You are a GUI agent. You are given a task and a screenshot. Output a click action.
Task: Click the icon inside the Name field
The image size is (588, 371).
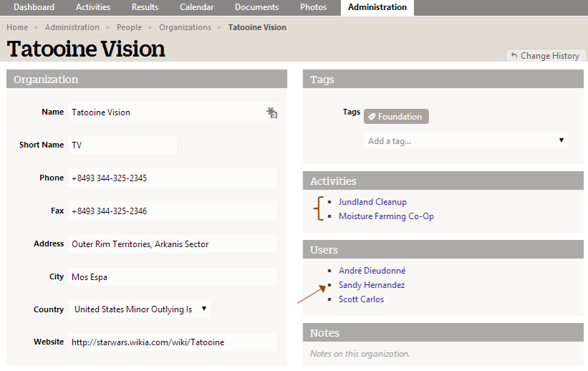272,112
